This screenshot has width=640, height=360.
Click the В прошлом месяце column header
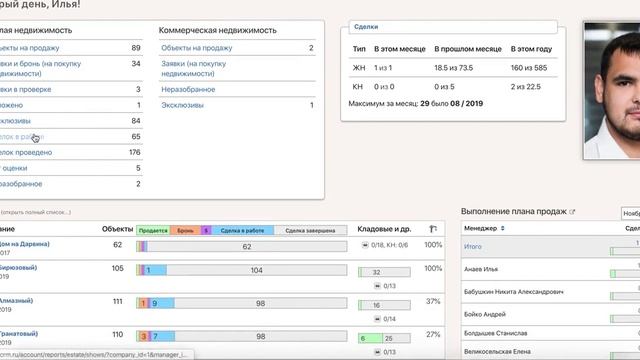click(x=468, y=49)
